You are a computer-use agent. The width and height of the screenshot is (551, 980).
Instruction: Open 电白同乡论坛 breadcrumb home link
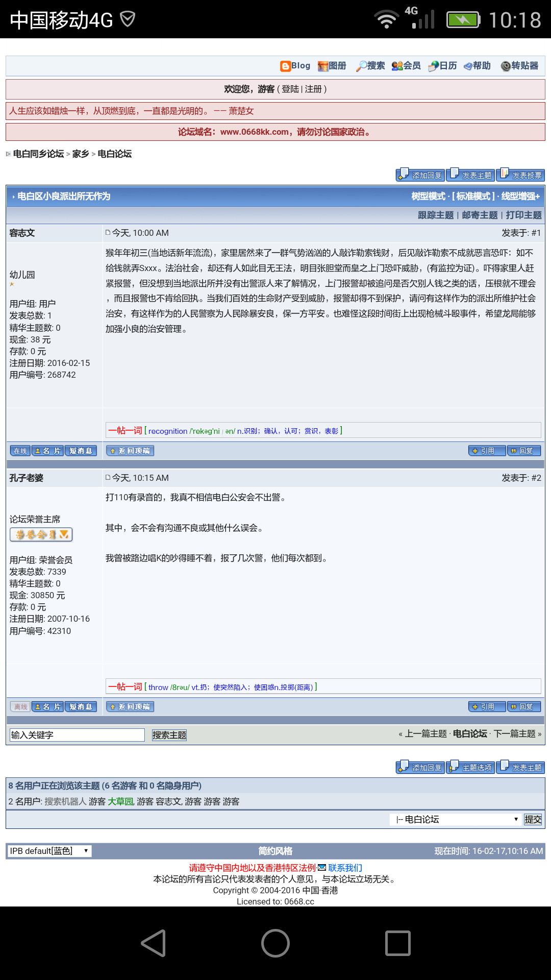[x=38, y=154]
